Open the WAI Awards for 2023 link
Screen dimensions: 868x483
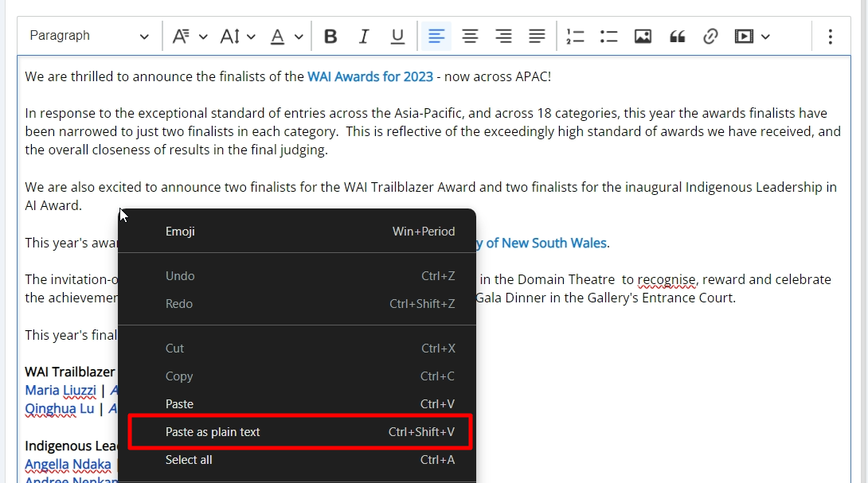(370, 76)
